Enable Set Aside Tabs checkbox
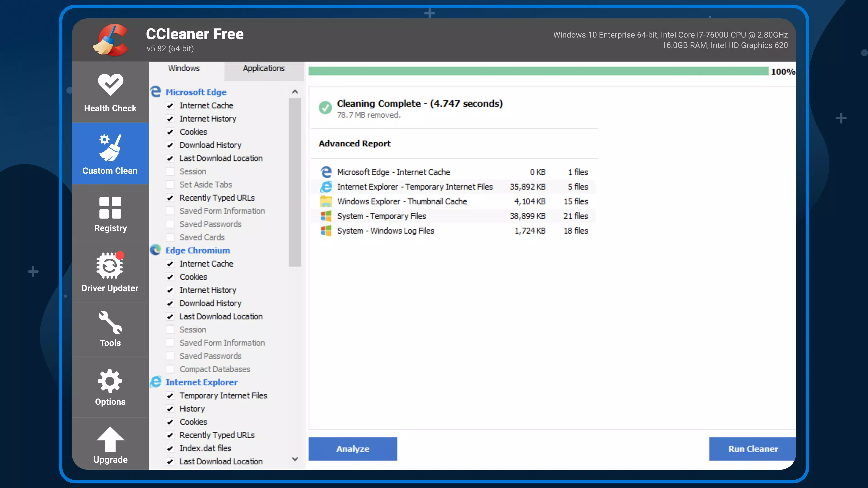868x488 pixels. pos(170,185)
